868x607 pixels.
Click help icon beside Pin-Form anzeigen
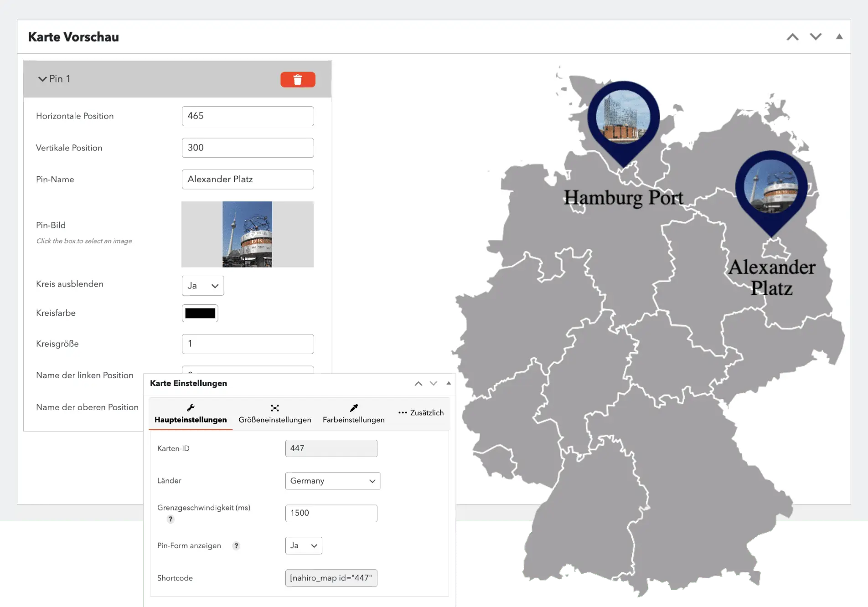point(236,546)
